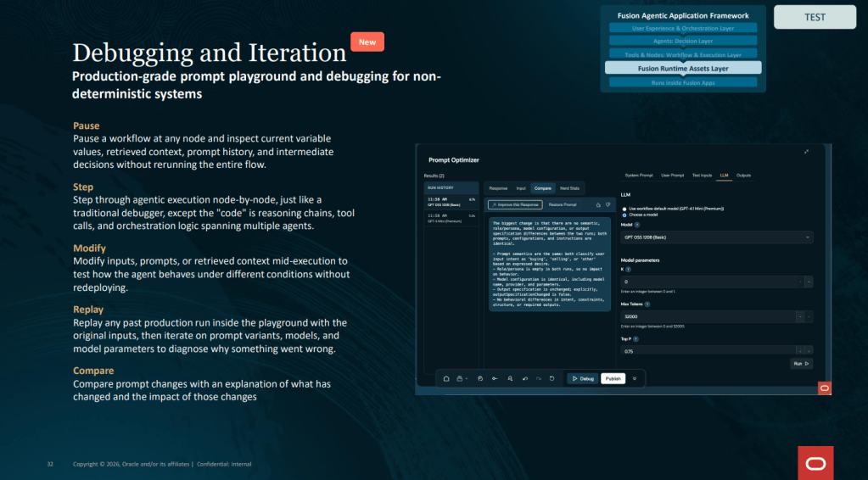
Task: Select Use workflow default model radio option
Action: pos(624,209)
